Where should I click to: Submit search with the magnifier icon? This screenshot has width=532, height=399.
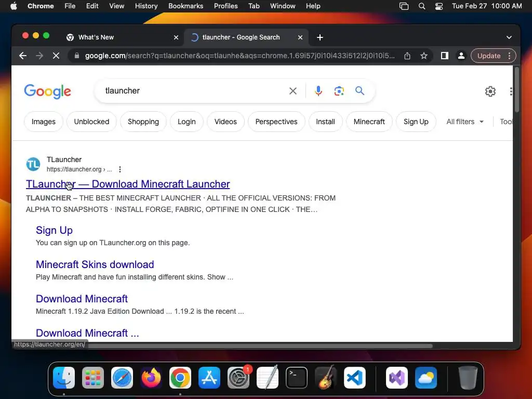pyautogui.click(x=360, y=90)
